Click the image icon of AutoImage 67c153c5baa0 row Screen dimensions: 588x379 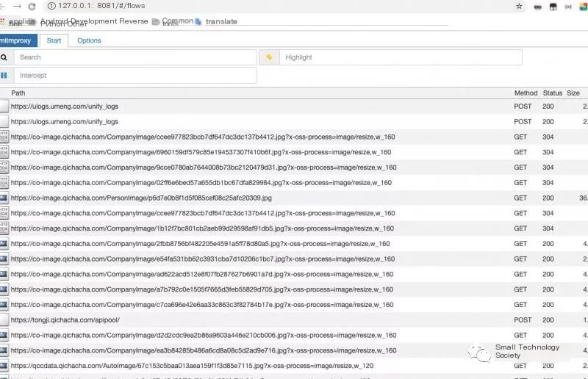coord(4,366)
